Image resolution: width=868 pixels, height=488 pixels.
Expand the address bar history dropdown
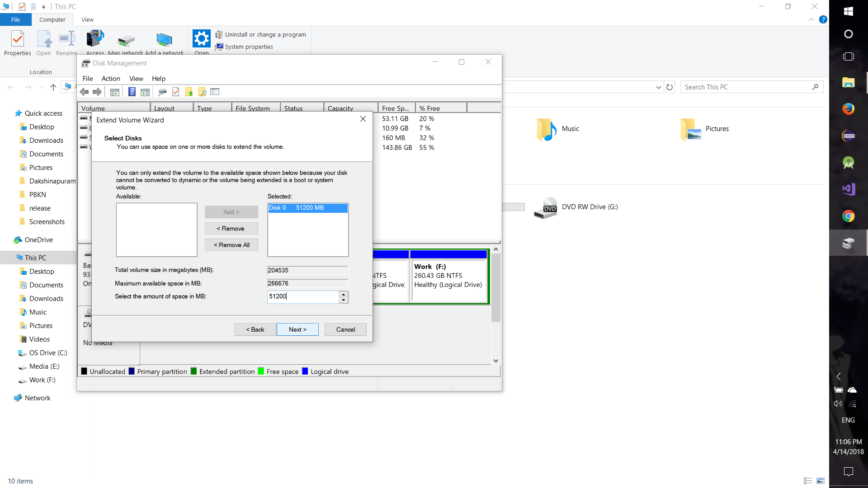(658, 87)
